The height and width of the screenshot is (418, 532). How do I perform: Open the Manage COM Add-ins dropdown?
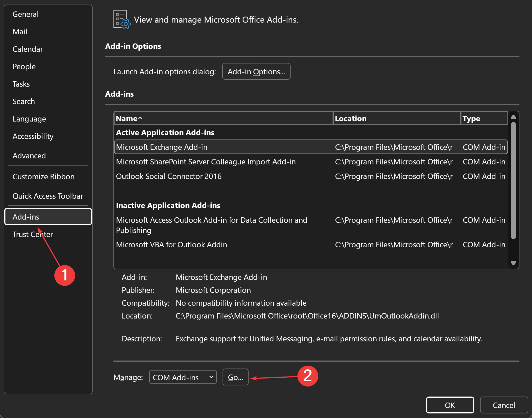click(x=183, y=377)
